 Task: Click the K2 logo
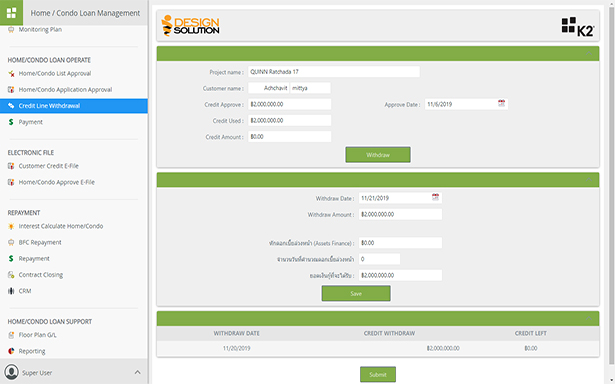click(x=578, y=27)
